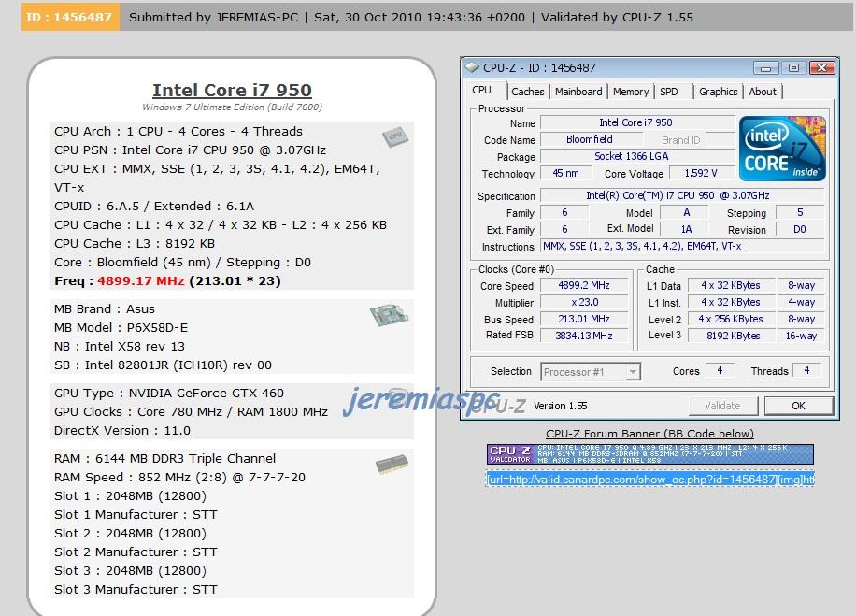This screenshot has width=856, height=616.
Task: Click the Level 3 cache 8192 KBytes value
Action: (x=732, y=336)
